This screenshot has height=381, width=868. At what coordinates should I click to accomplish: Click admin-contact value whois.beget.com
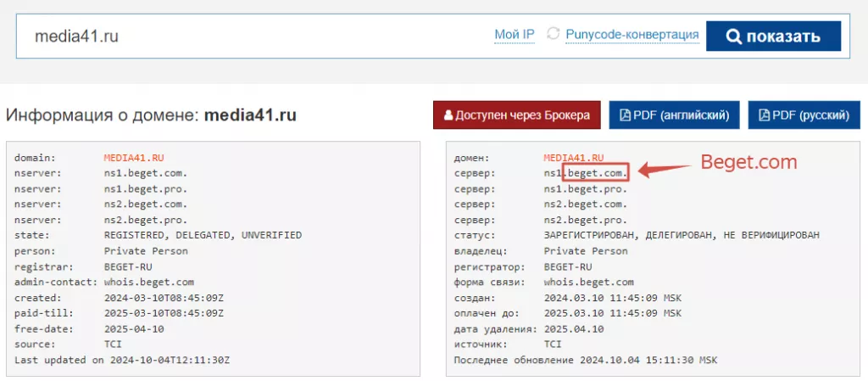149,282
